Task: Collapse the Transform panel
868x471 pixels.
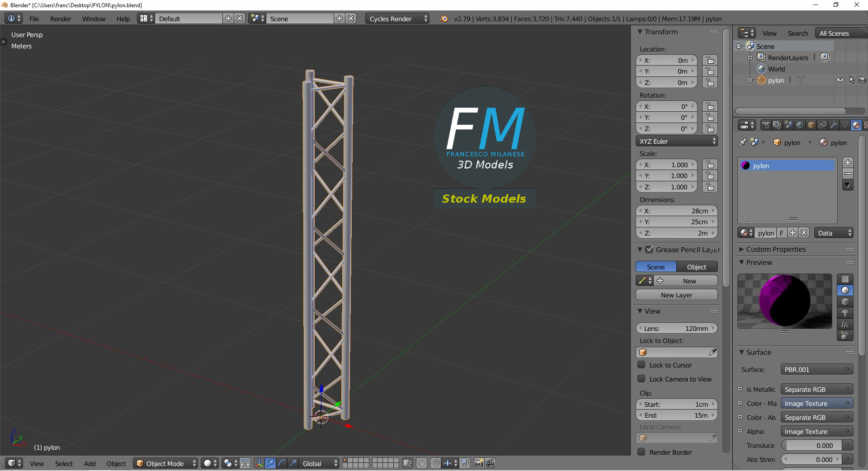Action: click(640, 32)
